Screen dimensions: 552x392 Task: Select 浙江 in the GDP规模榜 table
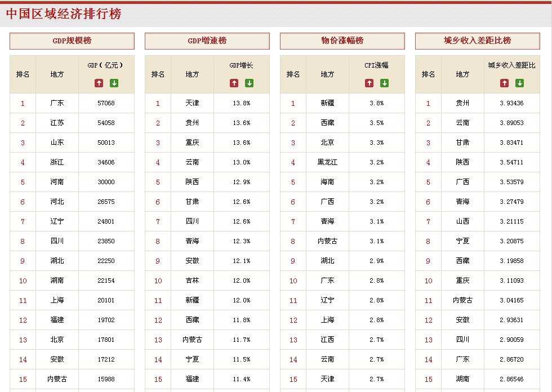pyautogui.click(x=57, y=162)
